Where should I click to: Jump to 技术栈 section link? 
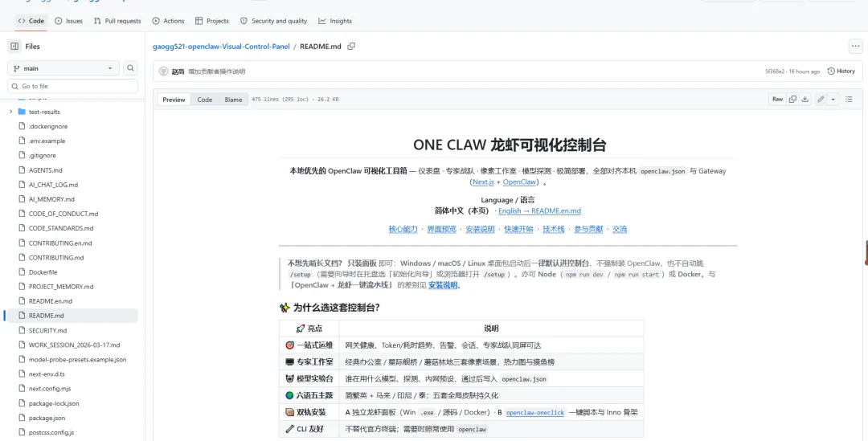pyautogui.click(x=554, y=229)
